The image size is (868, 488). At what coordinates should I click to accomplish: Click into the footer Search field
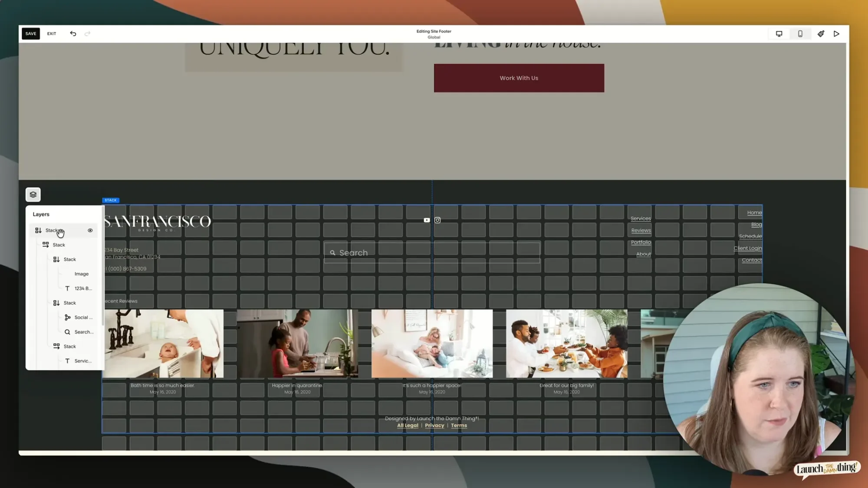point(432,252)
